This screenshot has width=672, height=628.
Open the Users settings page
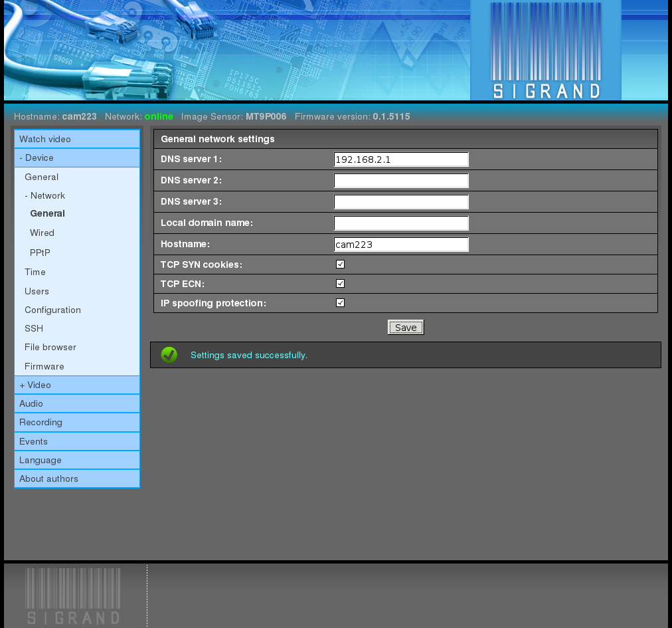tap(37, 291)
